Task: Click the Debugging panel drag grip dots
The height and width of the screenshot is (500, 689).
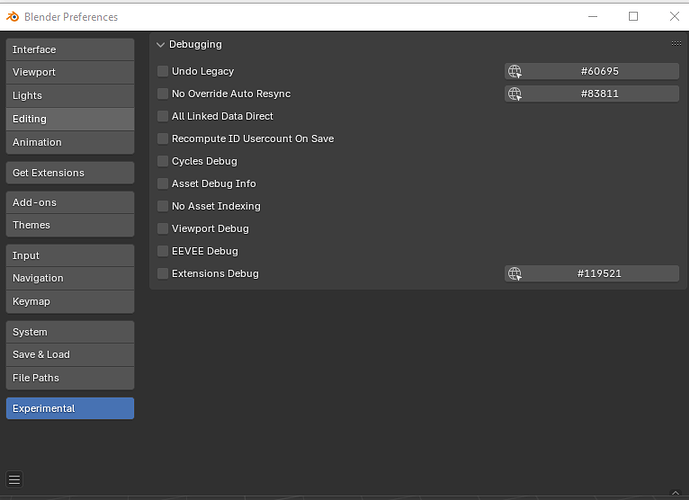Action: 676,43
